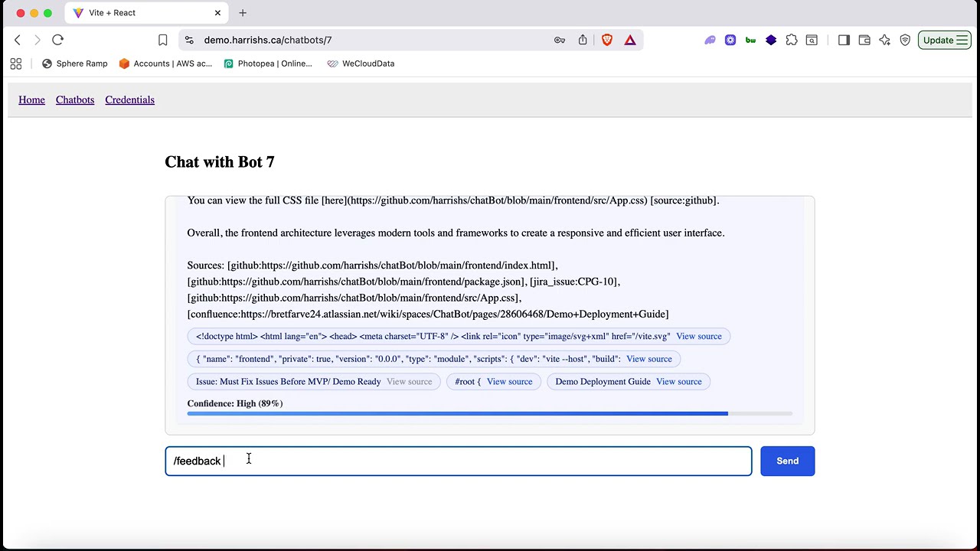The width and height of the screenshot is (980, 551).
Task: Click the purple extension icon in toolbar
Action: coord(710,40)
